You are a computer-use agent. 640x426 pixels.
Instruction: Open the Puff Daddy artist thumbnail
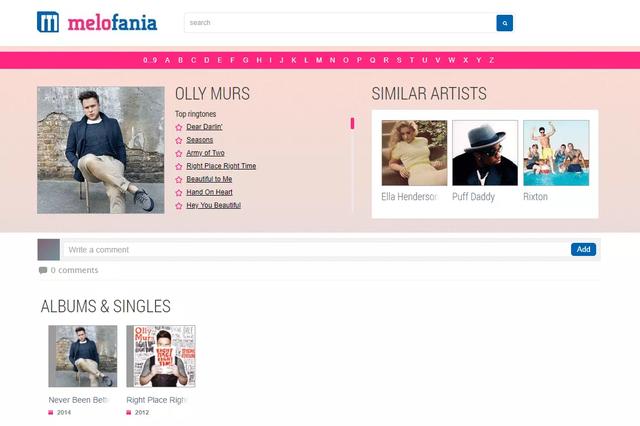tap(485, 153)
